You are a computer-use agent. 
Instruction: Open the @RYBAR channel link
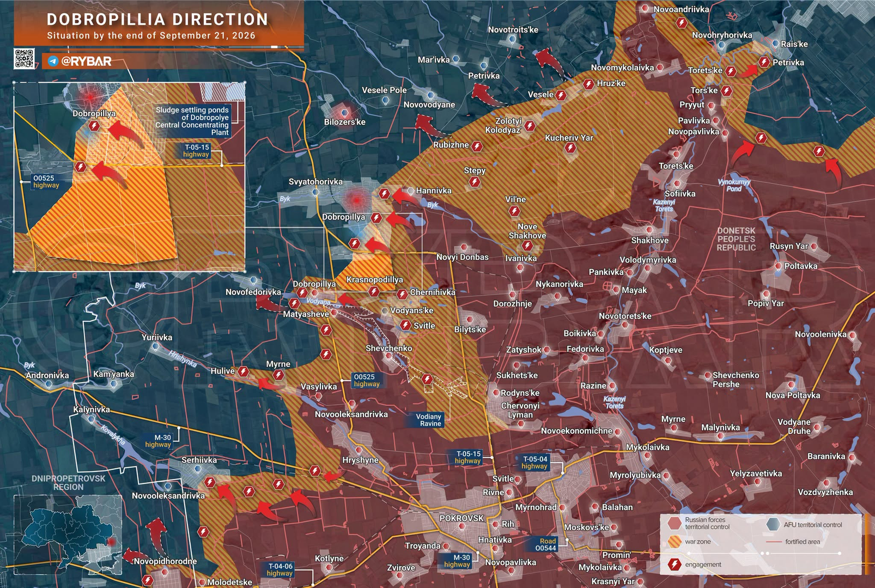pyautogui.click(x=86, y=62)
